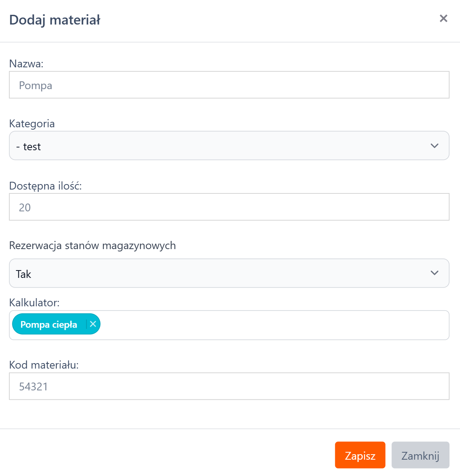This screenshot has height=476, width=460.
Task: Click empty area of Kalkulator tag field
Action: (x=272, y=325)
